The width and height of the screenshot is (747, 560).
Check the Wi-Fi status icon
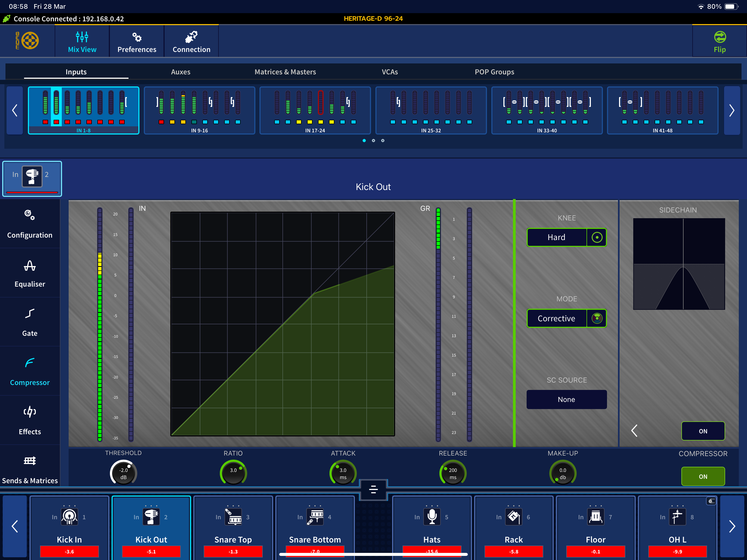[701, 6]
